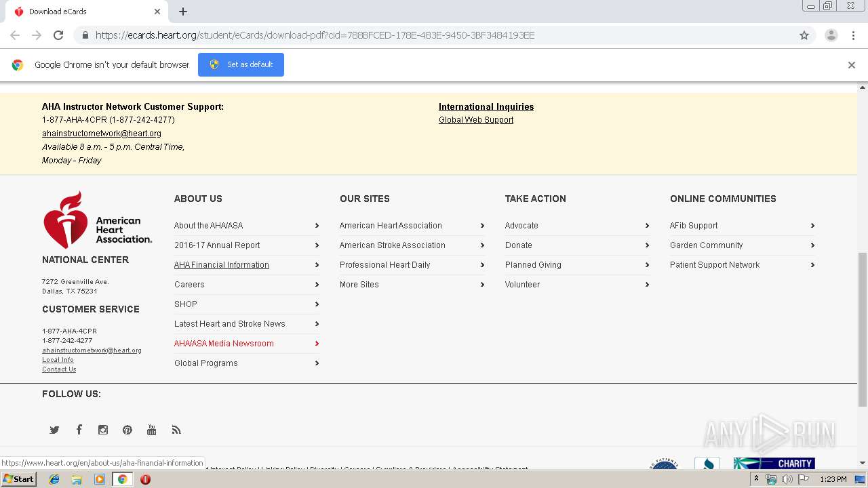
Task: Click the page vertical scrollbar thumb
Action: pyautogui.click(x=863, y=329)
